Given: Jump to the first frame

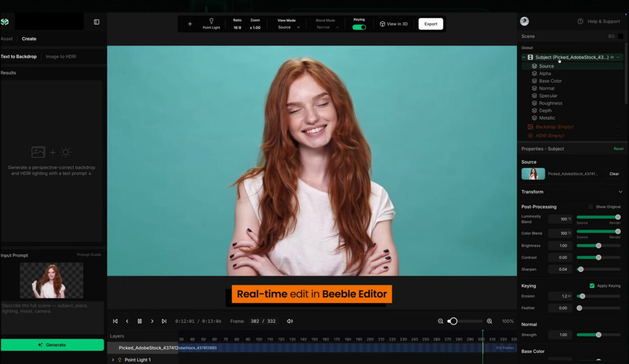Looking at the screenshot, I should [115, 321].
